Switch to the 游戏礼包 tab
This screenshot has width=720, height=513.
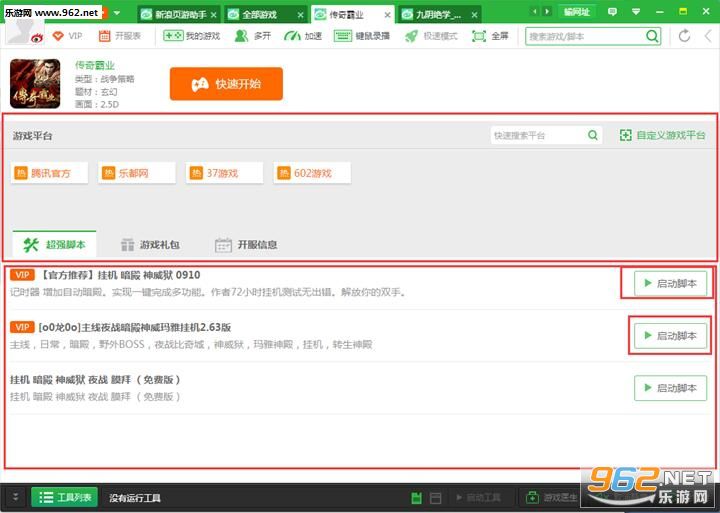coord(150,245)
